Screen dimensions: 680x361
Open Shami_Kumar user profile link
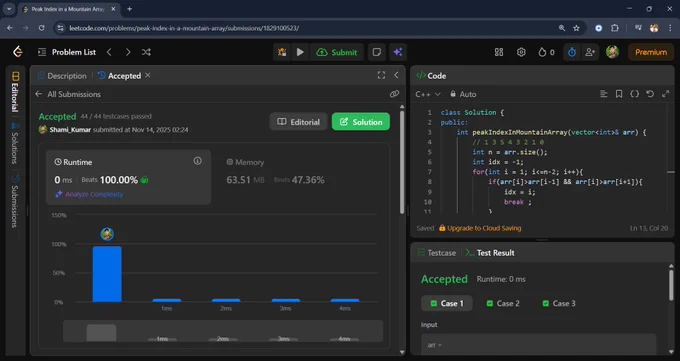click(70, 130)
